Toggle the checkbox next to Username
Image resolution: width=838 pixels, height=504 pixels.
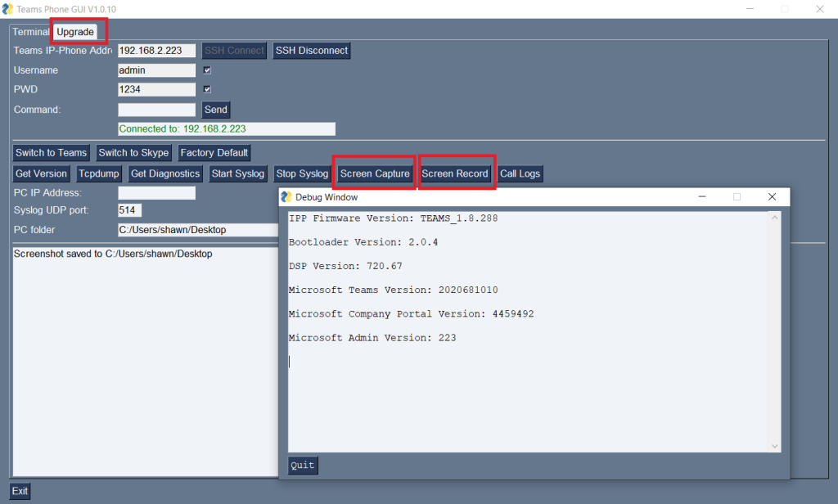[x=207, y=70]
